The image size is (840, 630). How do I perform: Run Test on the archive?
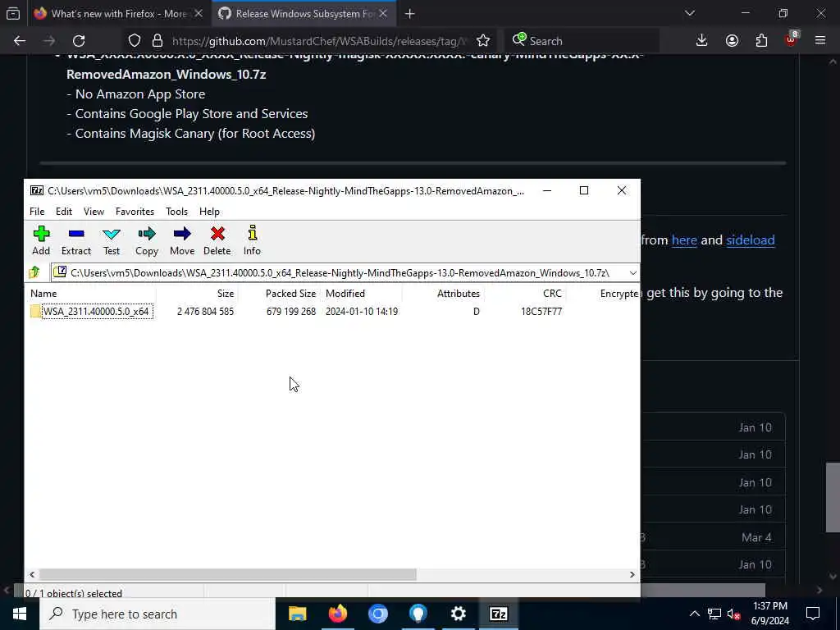(112, 240)
